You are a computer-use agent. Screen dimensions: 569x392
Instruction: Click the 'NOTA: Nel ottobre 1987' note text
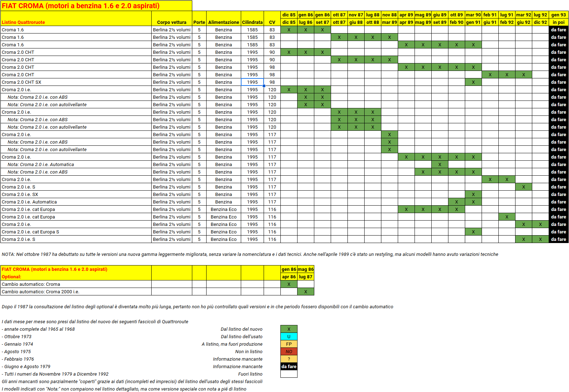(250, 254)
